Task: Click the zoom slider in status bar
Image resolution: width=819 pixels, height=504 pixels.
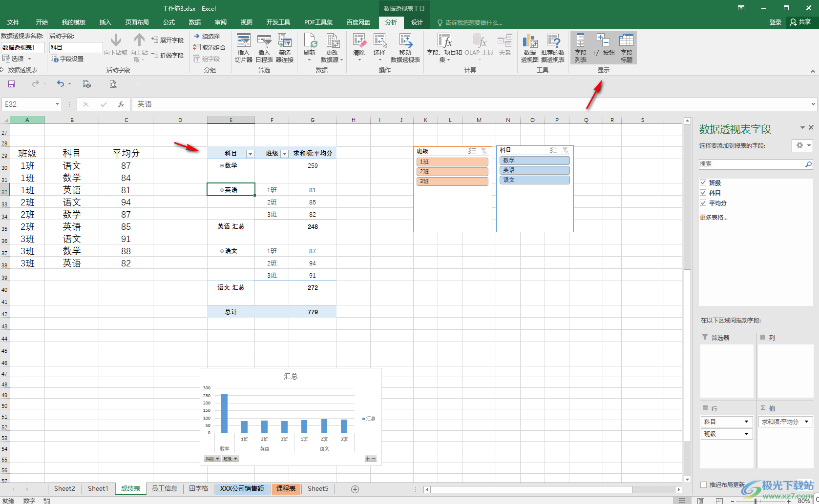Action: [x=756, y=501]
